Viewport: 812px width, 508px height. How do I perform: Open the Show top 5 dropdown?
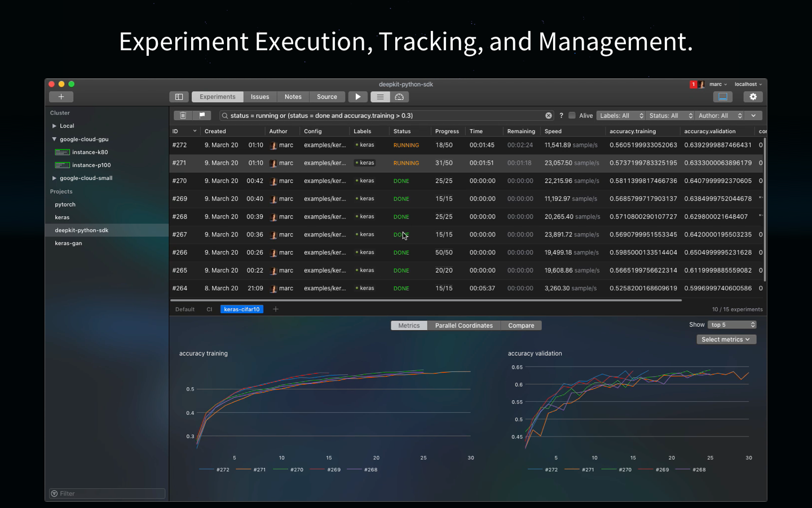pos(732,325)
